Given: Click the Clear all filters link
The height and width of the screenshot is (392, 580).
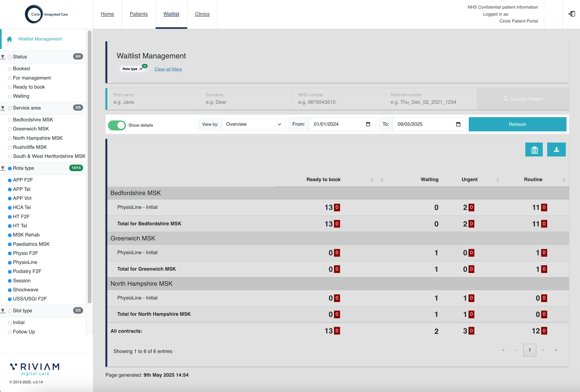Looking at the screenshot, I should point(168,69).
